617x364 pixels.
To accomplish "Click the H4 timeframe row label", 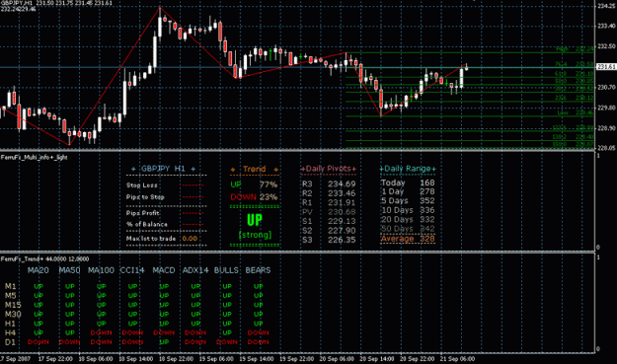I will click(10, 333).
